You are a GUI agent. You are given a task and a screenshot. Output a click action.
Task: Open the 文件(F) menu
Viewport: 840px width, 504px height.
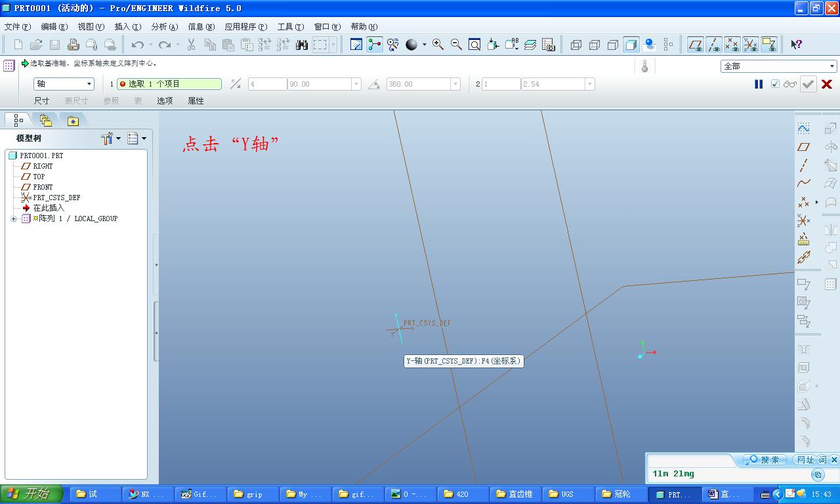click(18, 27)
